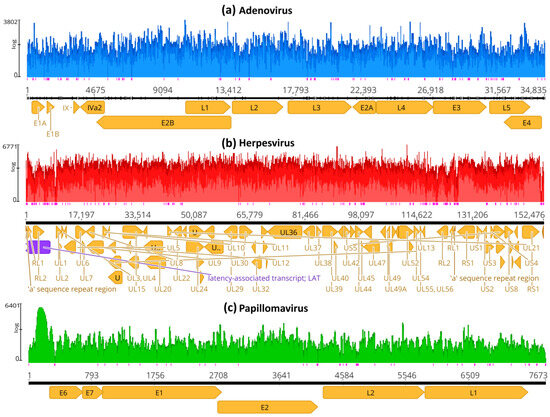Select the purple LAT transcript annotation
This screenshot has width=550, height=417.
pos(39,247)
